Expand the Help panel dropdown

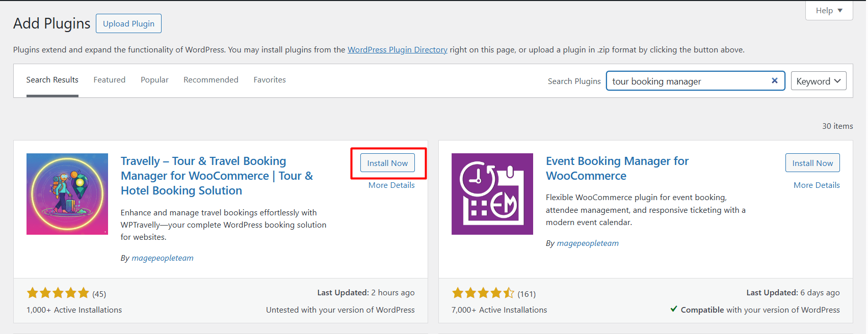829,11
